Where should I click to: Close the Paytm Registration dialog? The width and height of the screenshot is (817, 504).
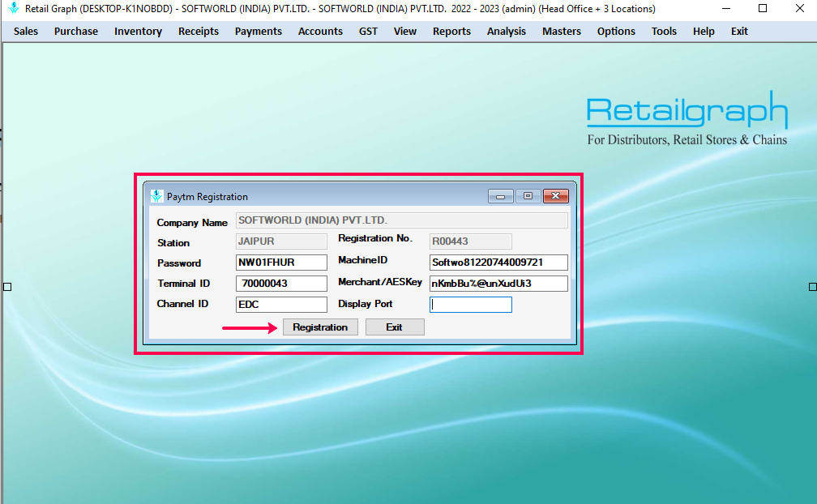(555, 196)
